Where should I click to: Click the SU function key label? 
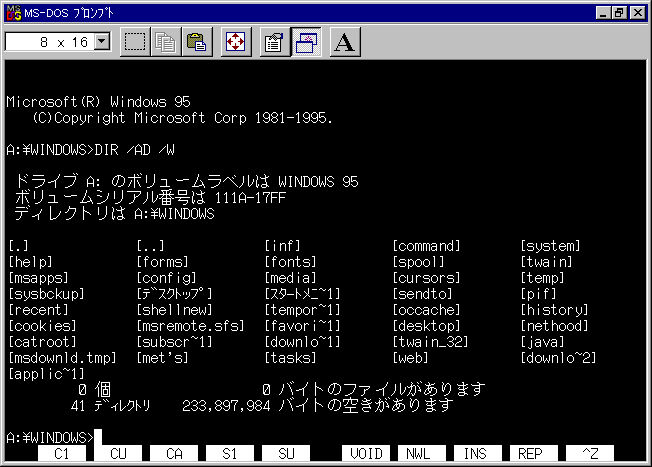(x=286, y=453)
